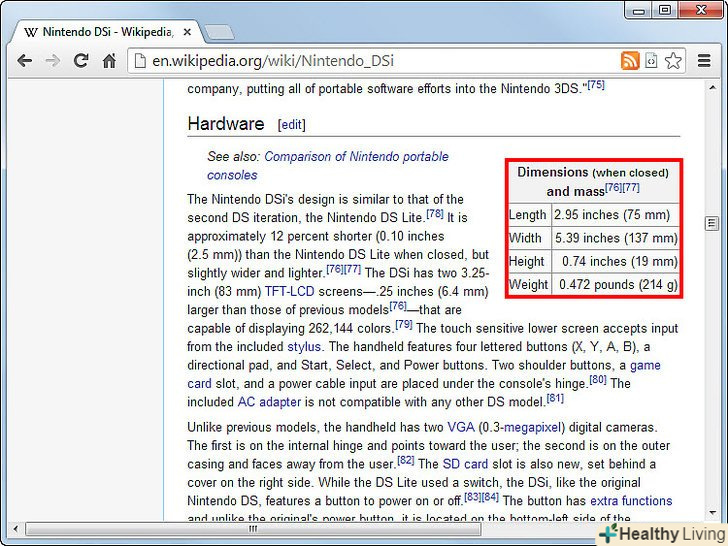
Task: Open citation 75 after Nintendo 3DS
Action: (x=596, y=85)
